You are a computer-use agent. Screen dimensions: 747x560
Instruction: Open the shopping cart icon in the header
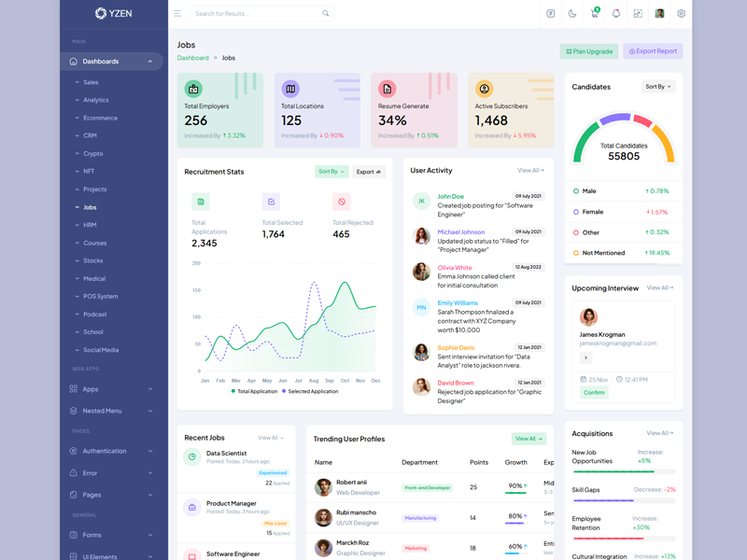[594, 14]
